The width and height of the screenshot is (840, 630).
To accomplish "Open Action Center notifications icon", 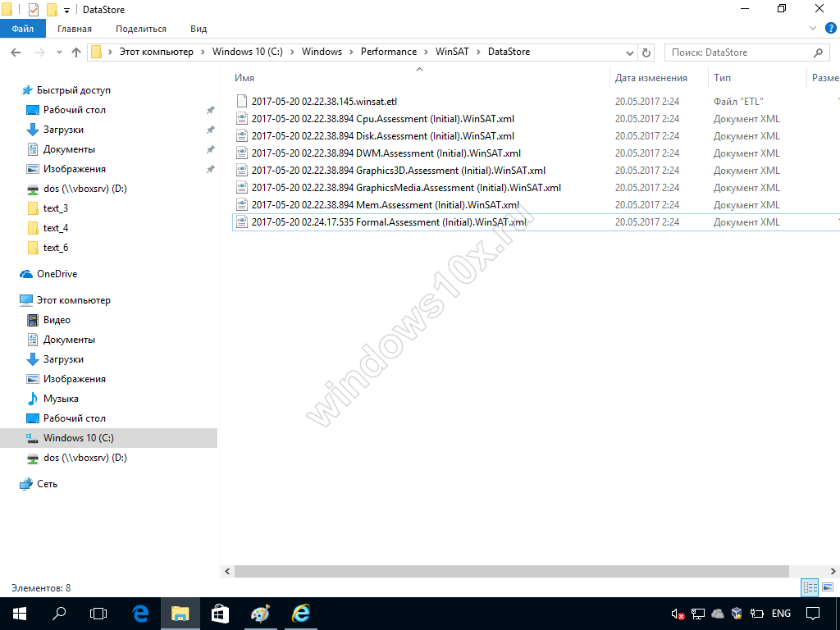I will (x=813, y=614).
